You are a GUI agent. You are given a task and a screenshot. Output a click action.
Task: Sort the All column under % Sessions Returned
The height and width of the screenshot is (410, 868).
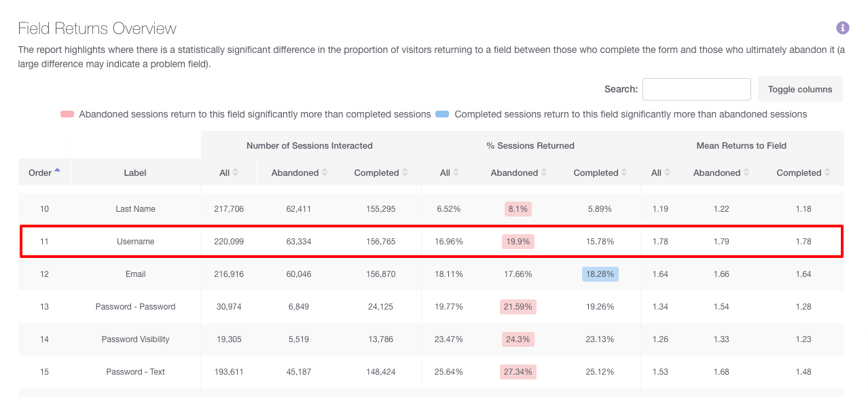tap(456, 172)
